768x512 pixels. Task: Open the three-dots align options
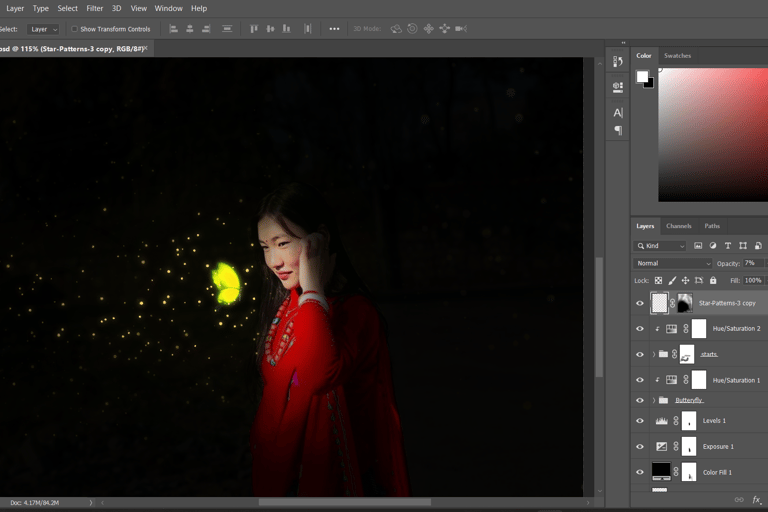pos(334,29)
